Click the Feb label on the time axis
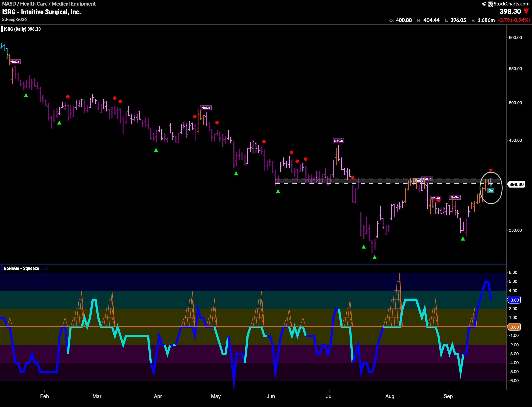The height and width of the screenshot is (407, 532). point(45,396)
